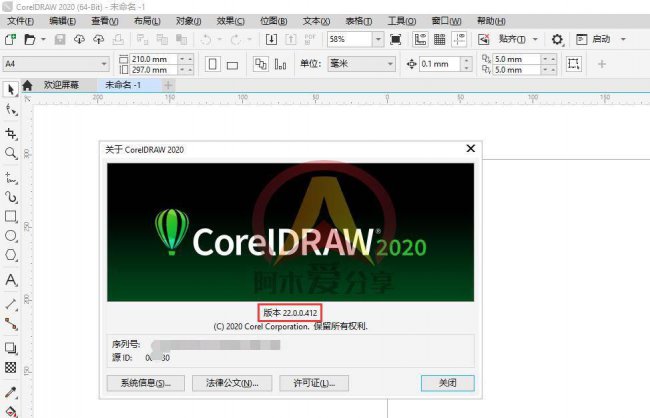Open the 帮助(H) menu
This screenshot has height=418, width=650.
[x=491, y=21]
